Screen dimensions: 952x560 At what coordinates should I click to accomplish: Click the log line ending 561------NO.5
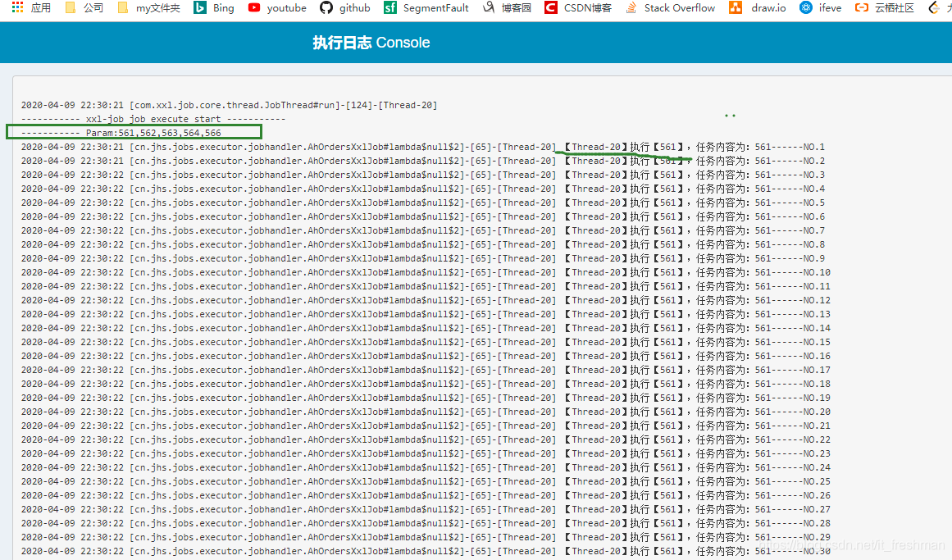point(422,203)
